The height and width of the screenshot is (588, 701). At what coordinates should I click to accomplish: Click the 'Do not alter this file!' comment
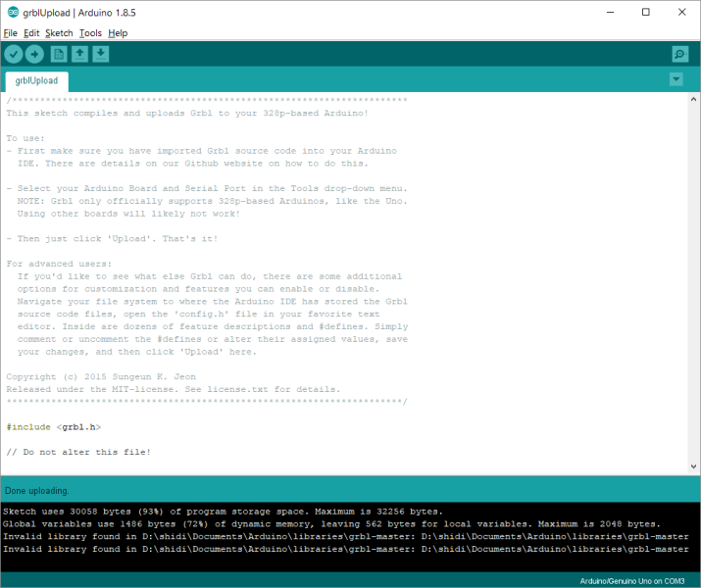click(x=78, y=452)
